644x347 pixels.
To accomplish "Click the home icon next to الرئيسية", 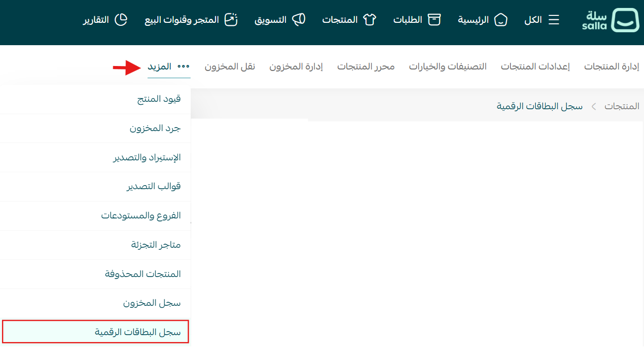I will click(x=501, y=19).
